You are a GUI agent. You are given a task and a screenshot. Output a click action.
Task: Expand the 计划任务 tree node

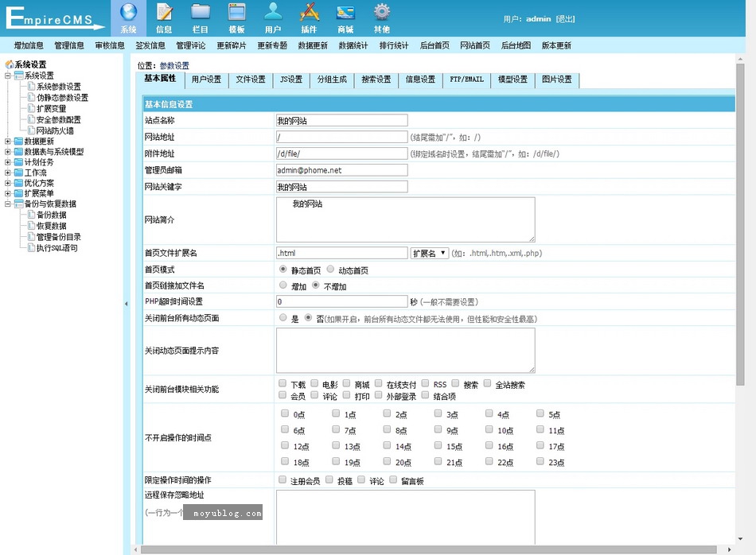pyautogui.click(x=8, y=162)
